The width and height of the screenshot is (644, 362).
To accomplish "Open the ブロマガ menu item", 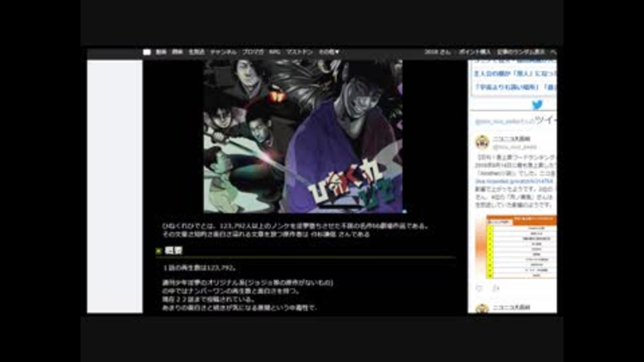I will point(253,52).
